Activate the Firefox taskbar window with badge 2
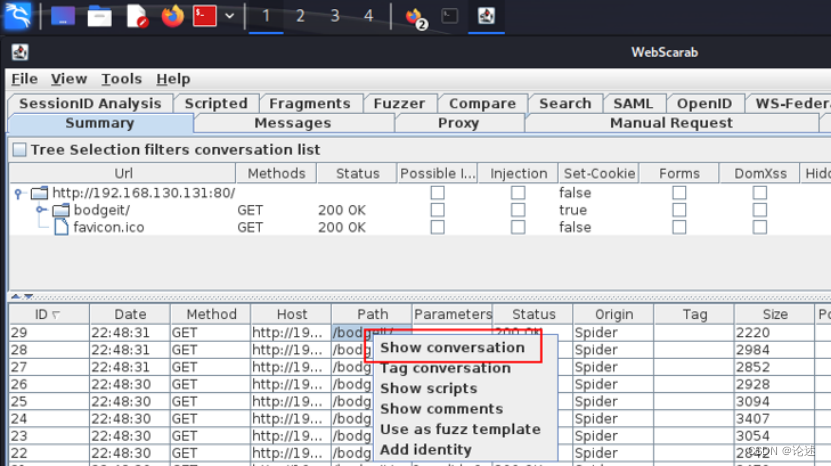Viewport: 831px width, 466px height. [416, 17]
